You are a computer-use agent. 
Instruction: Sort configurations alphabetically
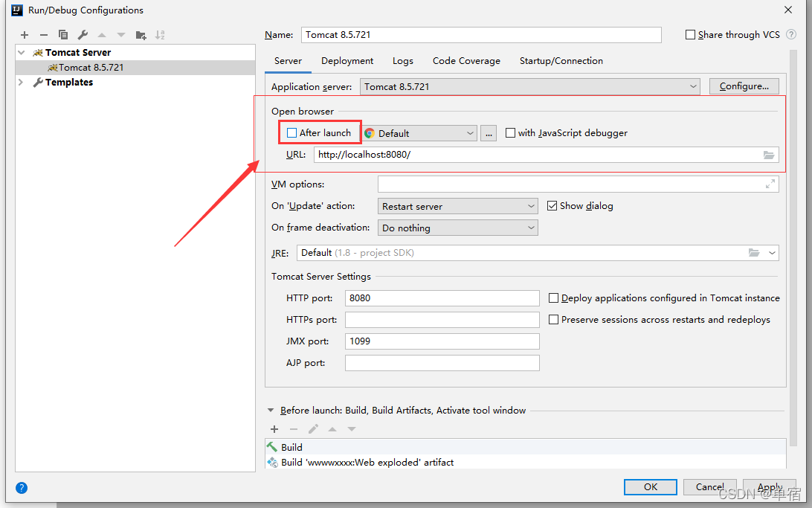pyautogui.click(x=160, y=35)
